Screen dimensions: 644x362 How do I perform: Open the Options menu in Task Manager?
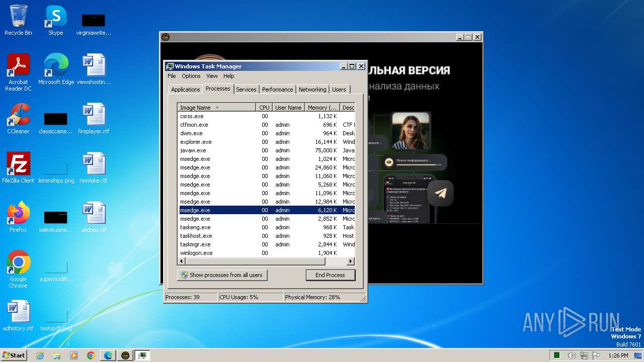191,76
